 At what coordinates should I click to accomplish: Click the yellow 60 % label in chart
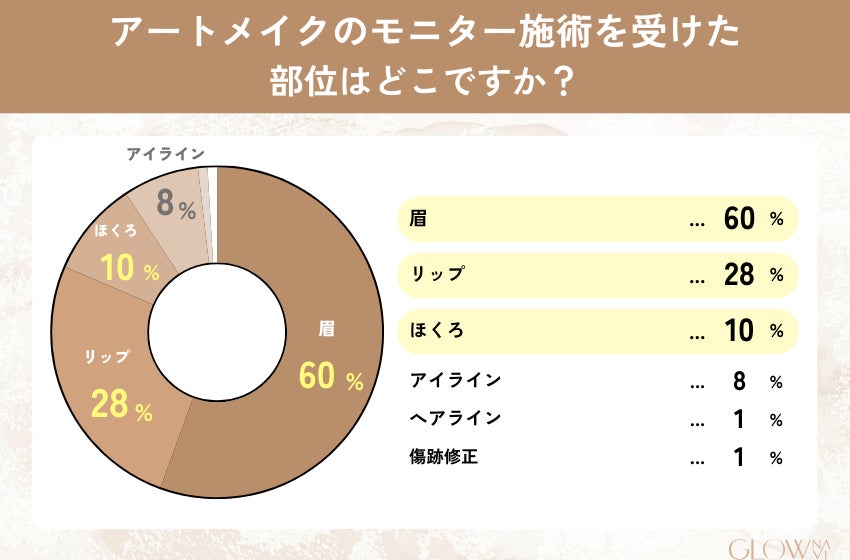click(x=331, y=377)
